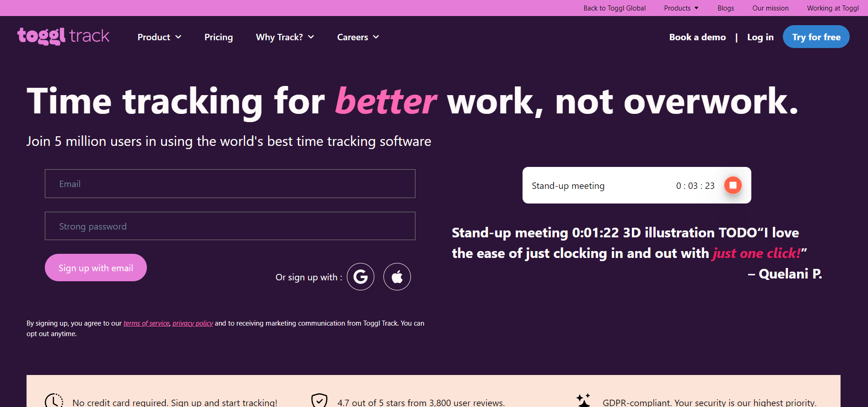Open the Products dropdown in top bar

[681, 8]
